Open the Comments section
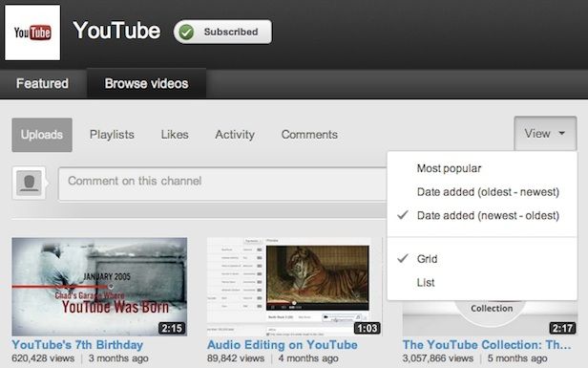 click(309, 135)
